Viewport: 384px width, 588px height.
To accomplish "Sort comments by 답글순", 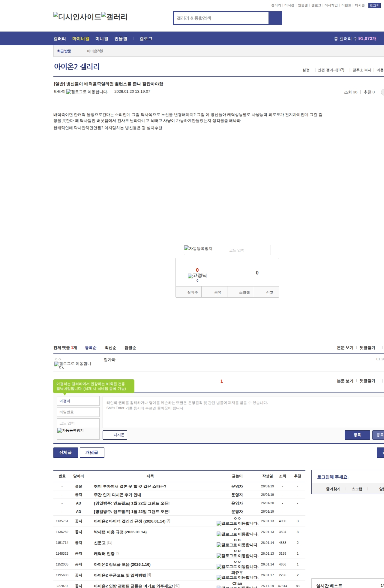I will [x=130, y=348].
